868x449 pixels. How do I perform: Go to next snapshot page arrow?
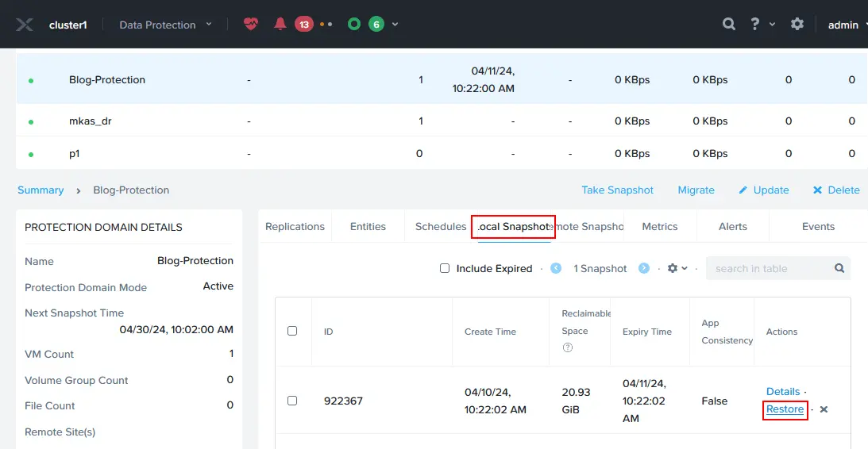pos(644,268)
